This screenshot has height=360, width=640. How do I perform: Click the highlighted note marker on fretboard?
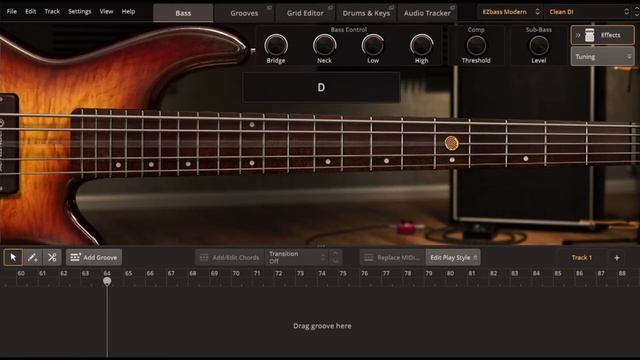pyautogui.click(x=451, y=143)
